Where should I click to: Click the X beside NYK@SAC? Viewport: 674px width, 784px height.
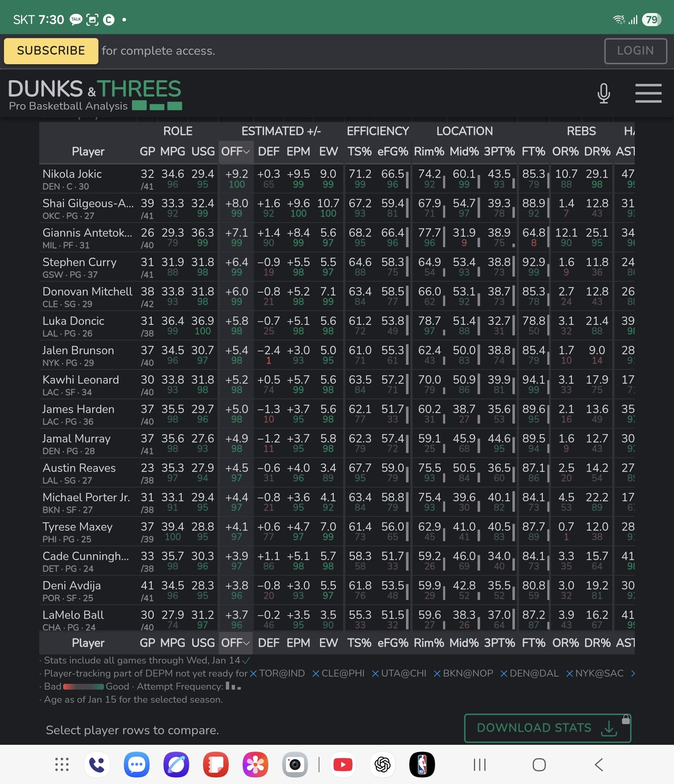coord(569,674)
